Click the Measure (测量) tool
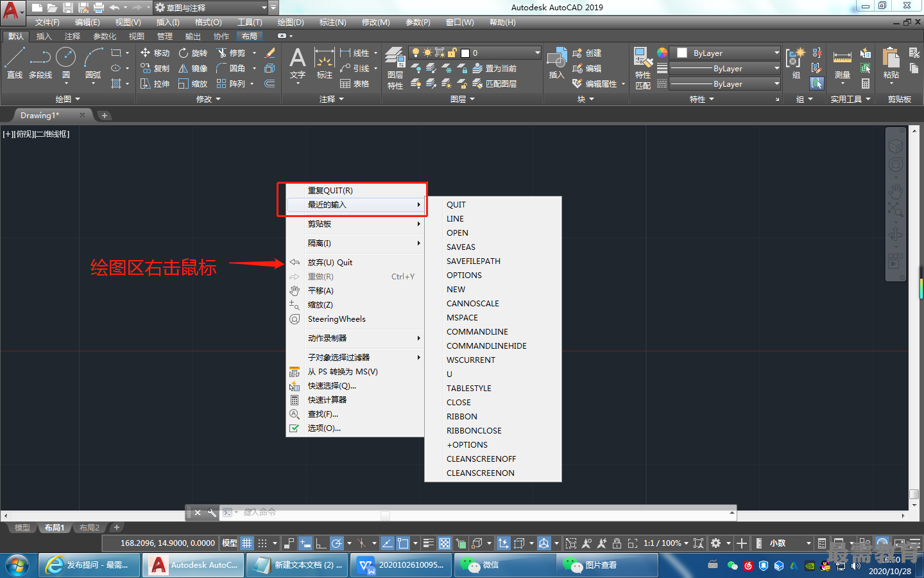Image resolution: width=924 pixels, height=578 pixels. click(843, 64)
